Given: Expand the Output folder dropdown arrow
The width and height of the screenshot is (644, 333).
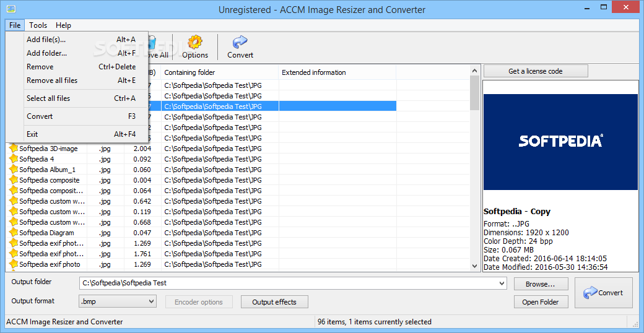Looking at the screenshot, I should (x=502, y=283).
